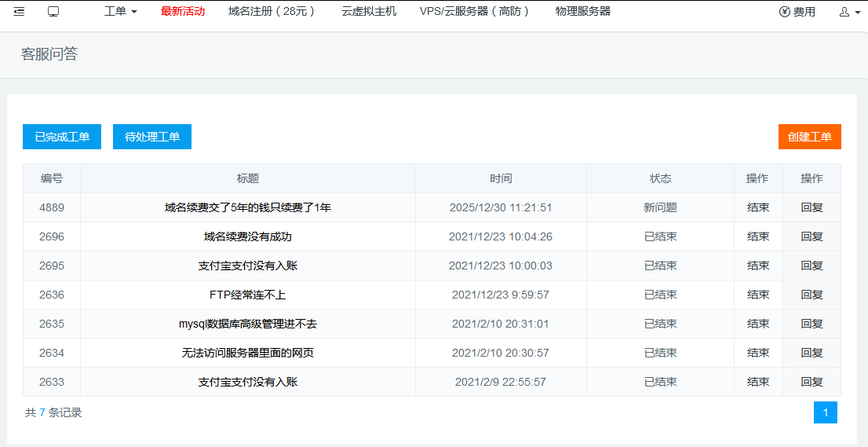
Task: Select page 1 in pagination
Action: tap(825, 412)
